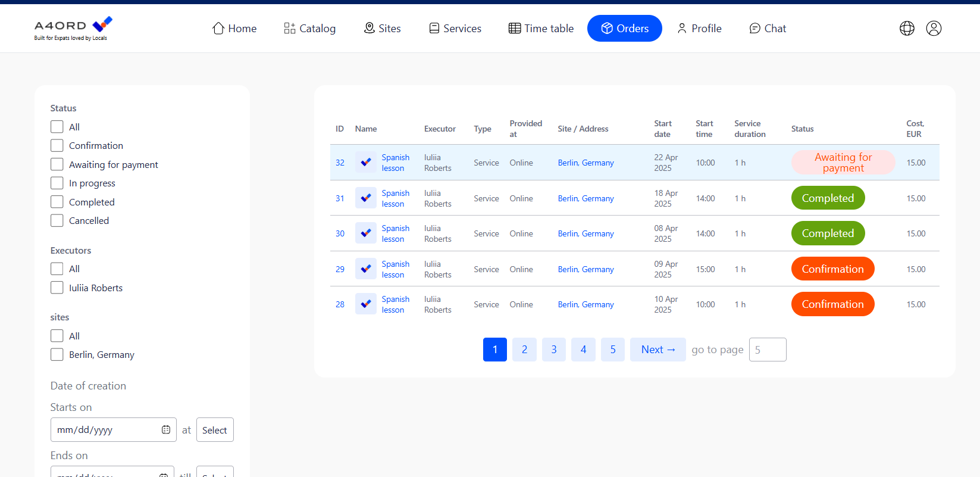Click the service icon in order 30 row

tap(366, 233)
